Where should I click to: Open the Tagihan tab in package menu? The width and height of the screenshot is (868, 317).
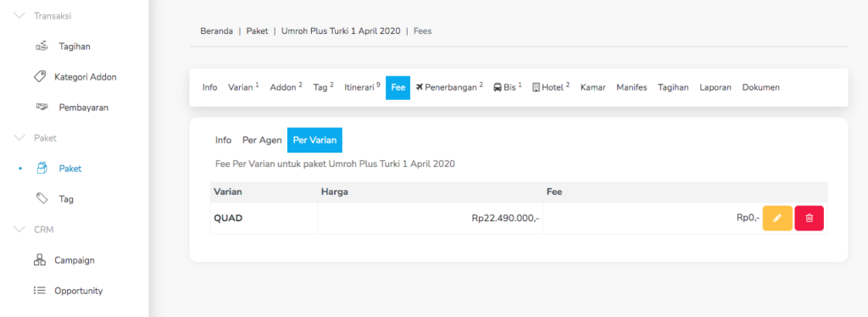coord(673,87)
